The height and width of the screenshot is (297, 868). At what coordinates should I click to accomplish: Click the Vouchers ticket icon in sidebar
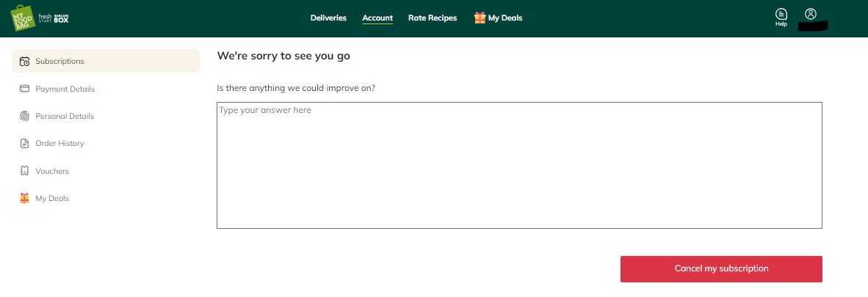[x=24, y=171]
